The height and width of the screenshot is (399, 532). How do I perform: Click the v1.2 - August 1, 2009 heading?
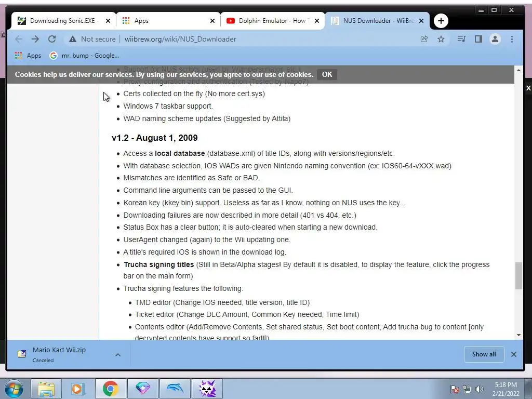coord(155,138)
